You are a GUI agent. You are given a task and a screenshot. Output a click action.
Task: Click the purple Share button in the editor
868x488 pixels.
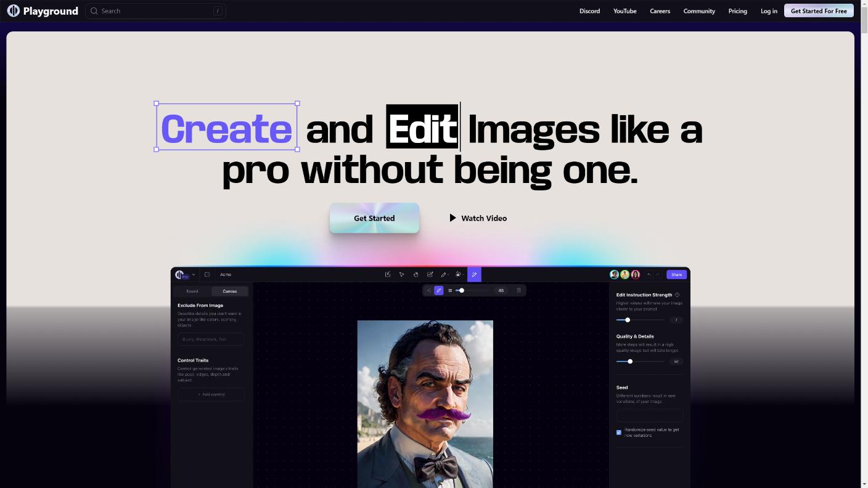coord(676,275)
